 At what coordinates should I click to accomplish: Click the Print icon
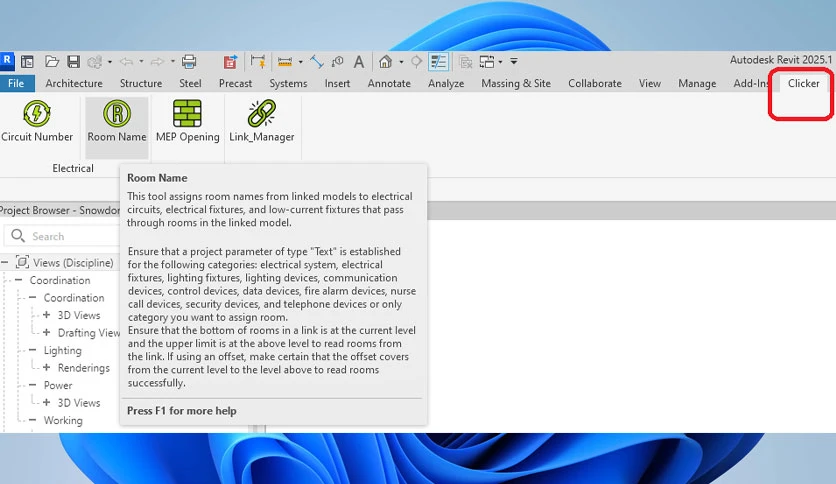click(x=189, y=62)
